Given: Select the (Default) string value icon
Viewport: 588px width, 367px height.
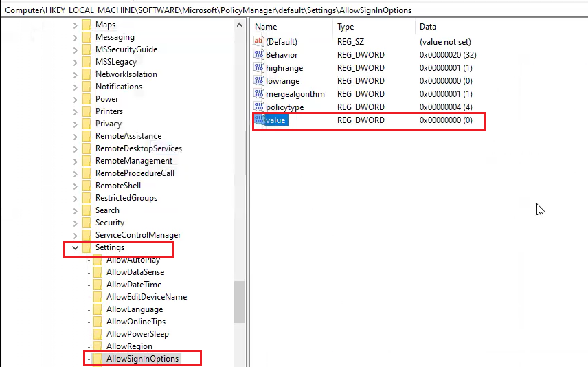Looking at the screenshot, I should [258, 42].
